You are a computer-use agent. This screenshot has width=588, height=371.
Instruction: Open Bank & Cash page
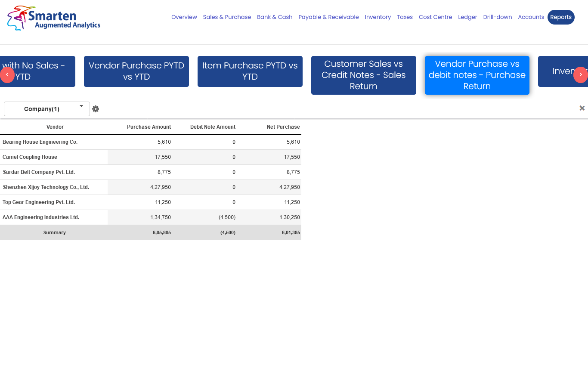pos(275,17)
